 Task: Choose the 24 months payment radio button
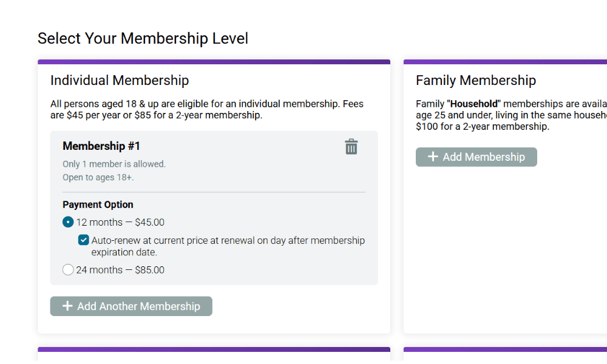[x=68, y=269]
